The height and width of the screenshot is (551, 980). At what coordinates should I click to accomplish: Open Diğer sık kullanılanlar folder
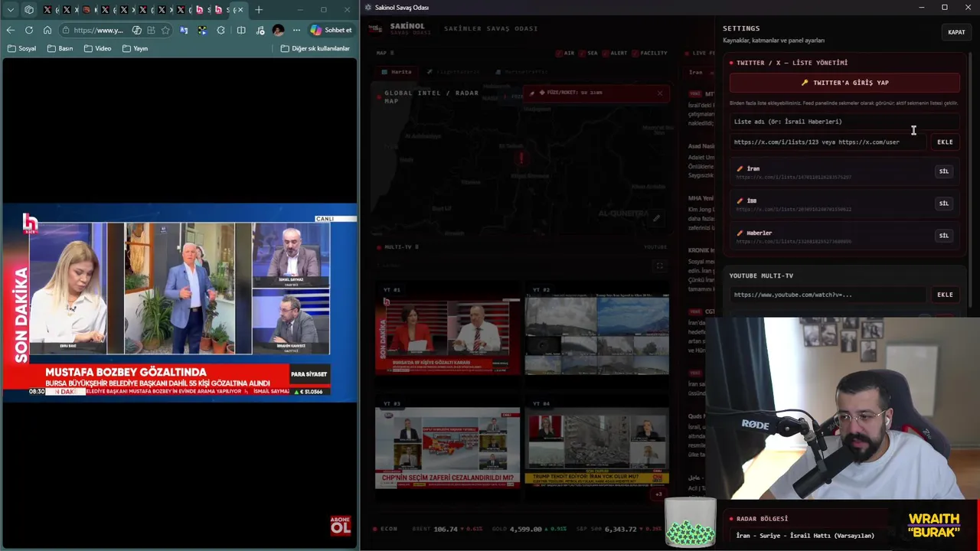pyautogui.click(x=315, y=48)
